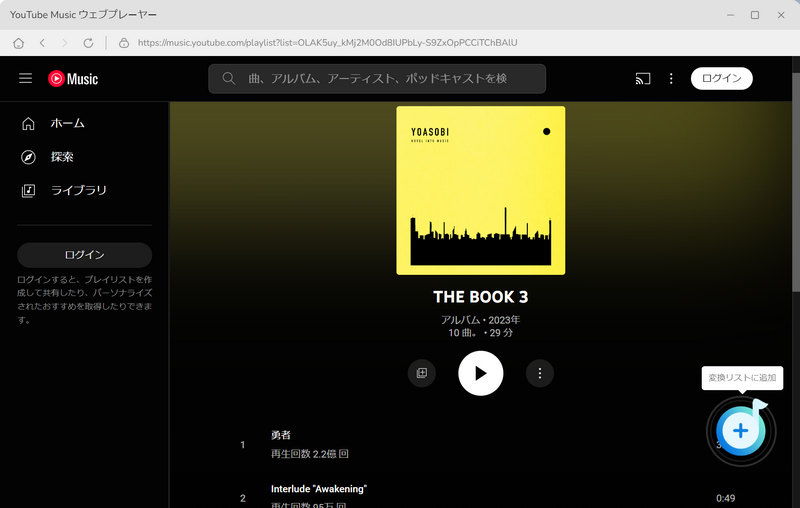Click THE BOOK 3 album cover

coord(481,190)
